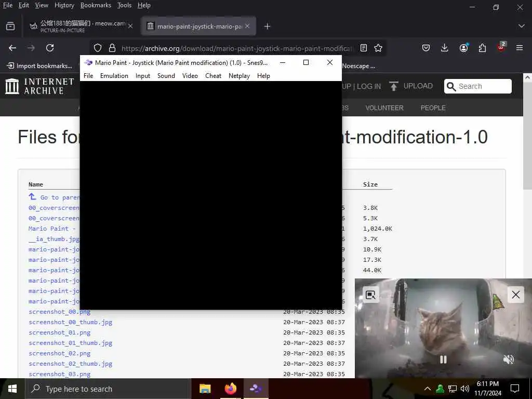
Task: Click the site security padlock icon
Action: (x=112, y=48)
